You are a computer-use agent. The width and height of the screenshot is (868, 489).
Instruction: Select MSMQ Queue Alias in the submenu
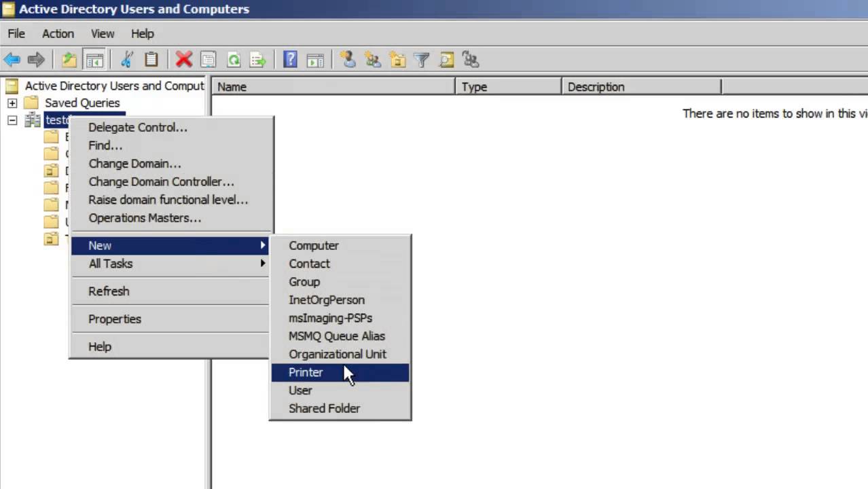tap(340, 336)
